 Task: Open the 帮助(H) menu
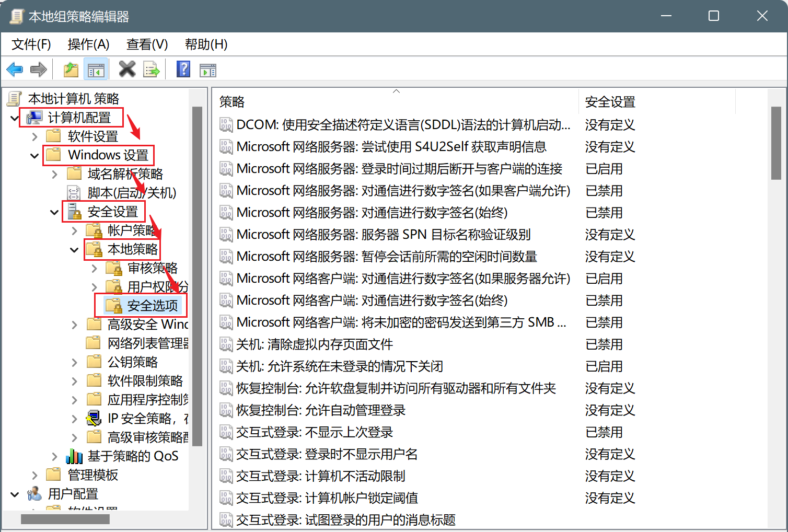pos(206,44)
